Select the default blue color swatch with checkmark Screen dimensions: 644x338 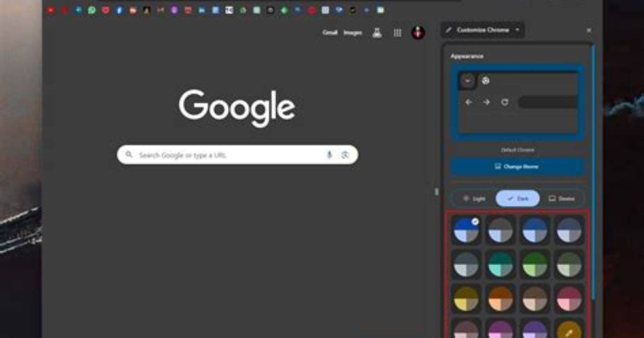[466, 230]
